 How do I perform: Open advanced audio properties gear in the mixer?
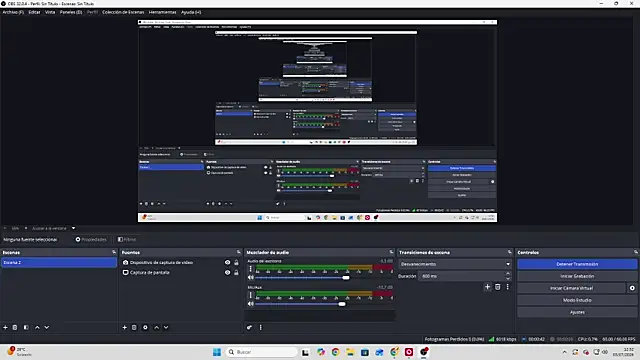coord(249,327)
